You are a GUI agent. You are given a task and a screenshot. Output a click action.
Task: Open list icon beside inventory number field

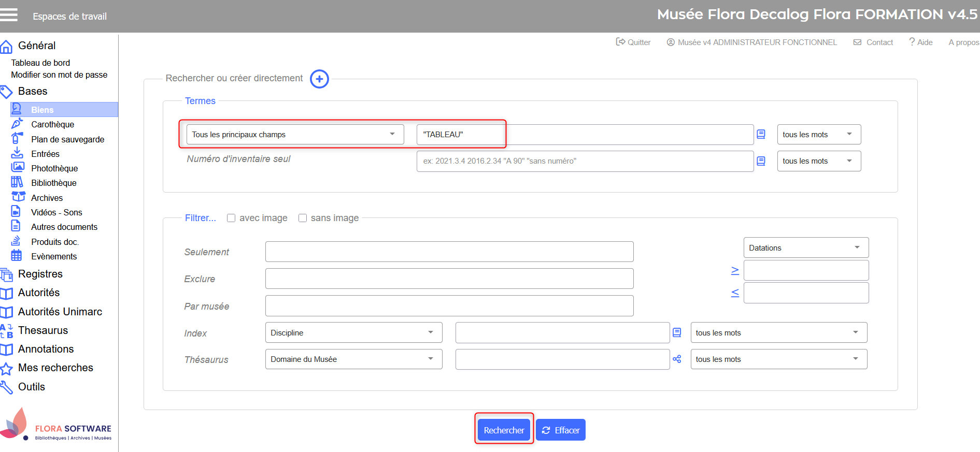(x=761, y=161)
